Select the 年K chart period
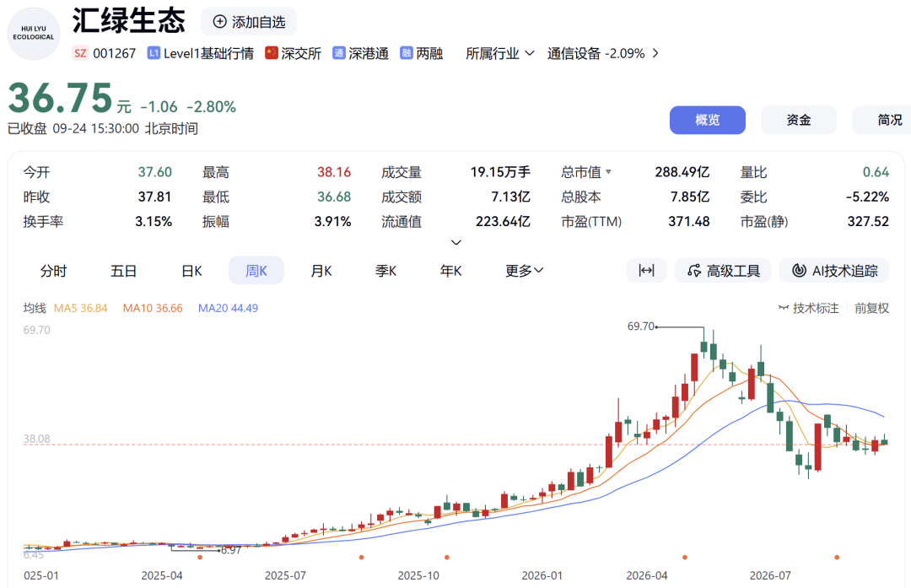This screenshot has height=588, width=911. (x=450, y=271)
